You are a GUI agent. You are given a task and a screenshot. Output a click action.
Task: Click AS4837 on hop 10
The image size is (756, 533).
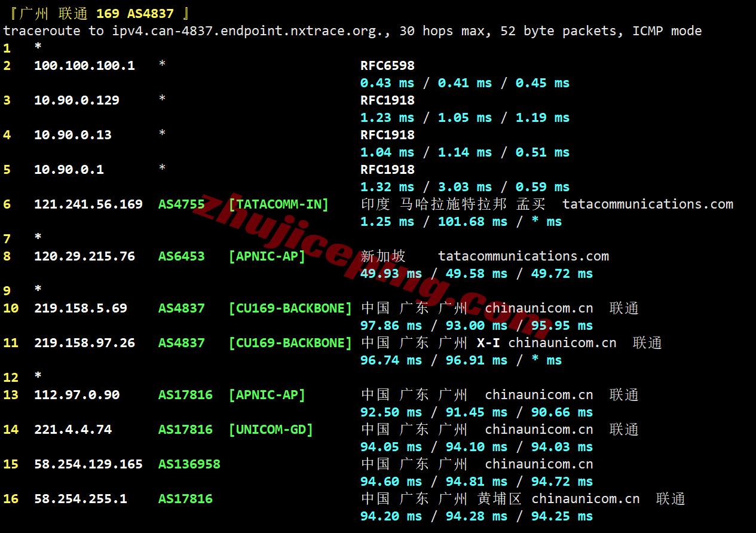point(182,308)
